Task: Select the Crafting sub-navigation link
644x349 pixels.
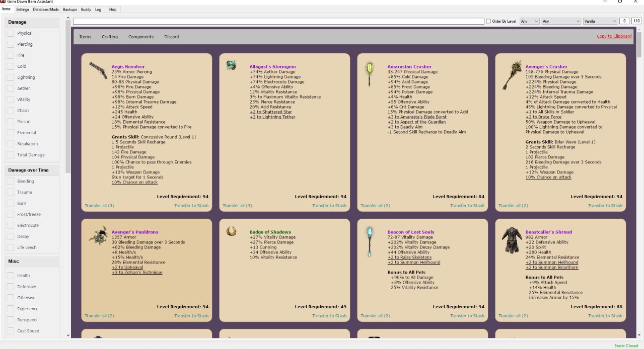Action: (110, 37)
